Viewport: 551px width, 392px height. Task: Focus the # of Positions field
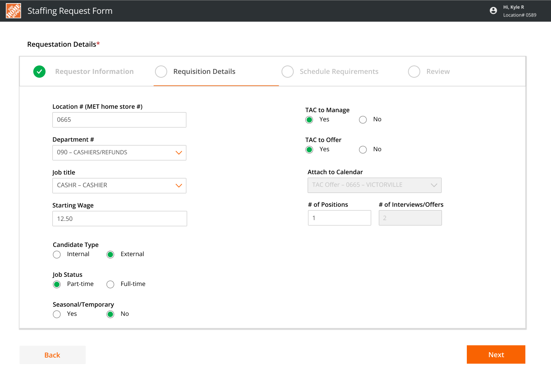pos(339,218)
